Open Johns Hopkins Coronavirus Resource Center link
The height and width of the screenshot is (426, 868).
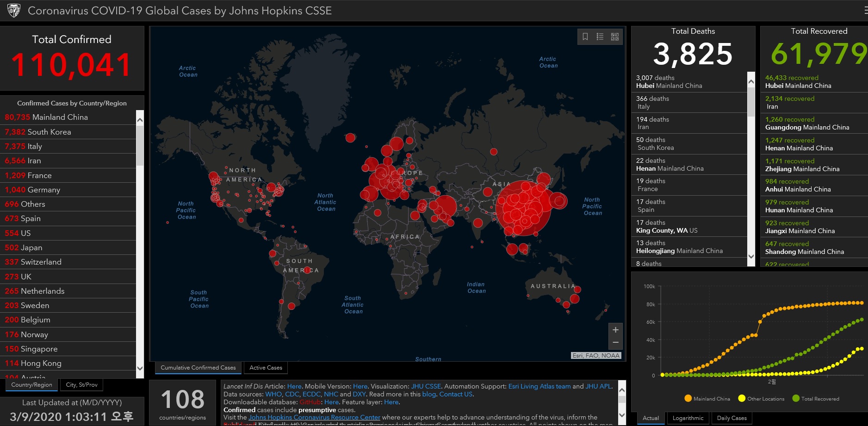314,417
